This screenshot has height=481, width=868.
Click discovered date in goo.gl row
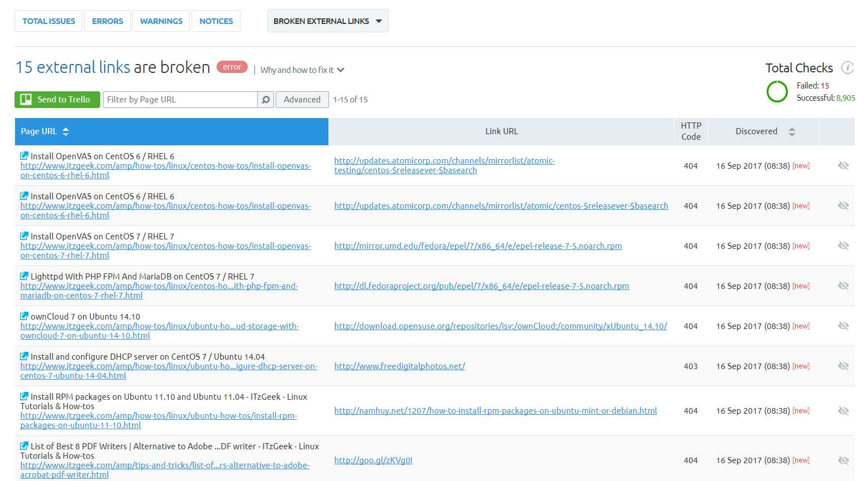click(x=753, y=460)
